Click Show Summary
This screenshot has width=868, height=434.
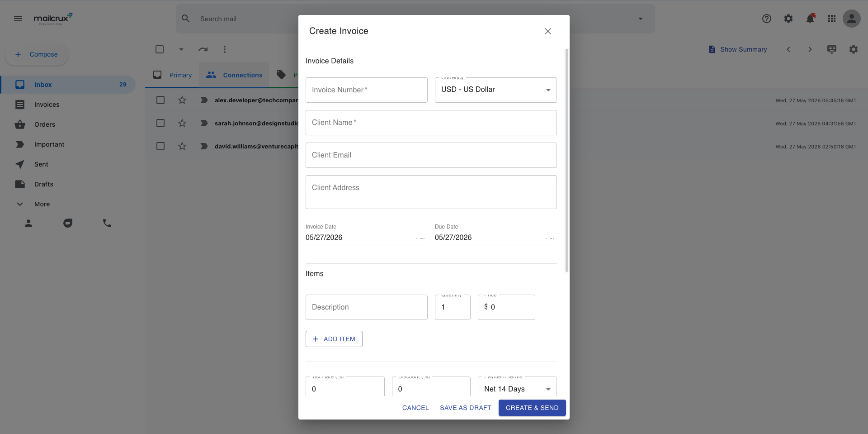(738, 49)
